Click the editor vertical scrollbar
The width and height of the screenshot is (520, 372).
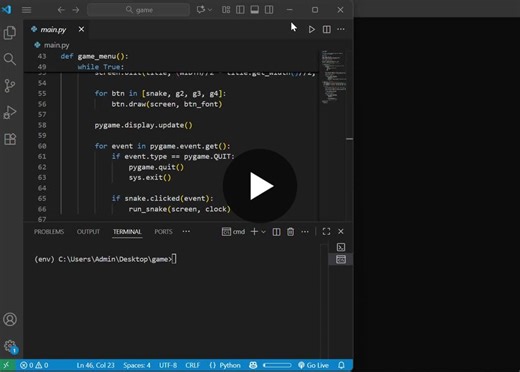click(349, 135)
